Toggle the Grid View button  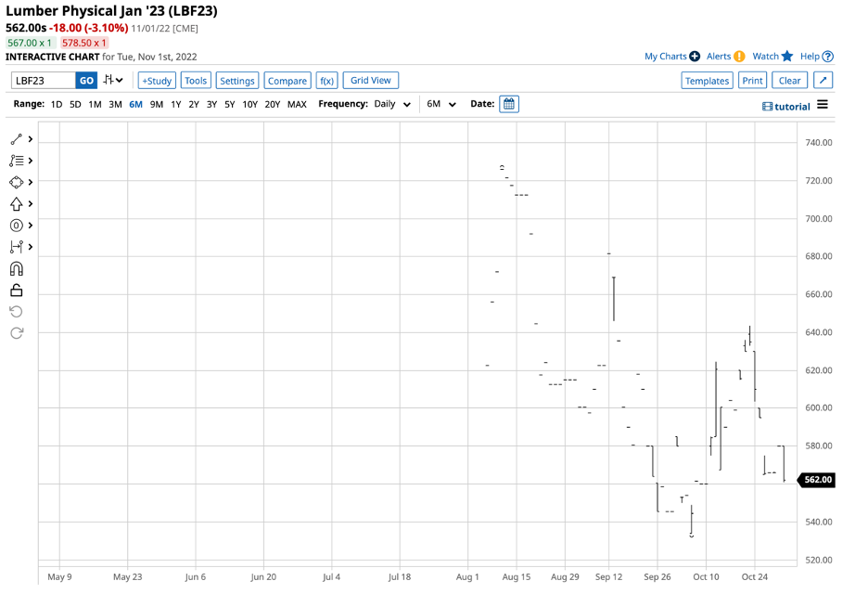[x=371, y=81]
